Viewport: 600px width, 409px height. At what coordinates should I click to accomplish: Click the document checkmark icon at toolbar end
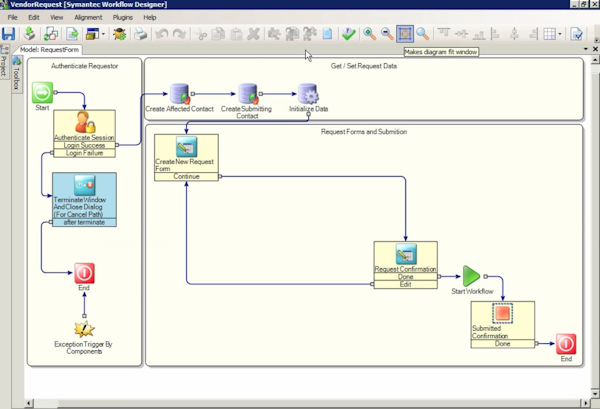coord(576,34)
